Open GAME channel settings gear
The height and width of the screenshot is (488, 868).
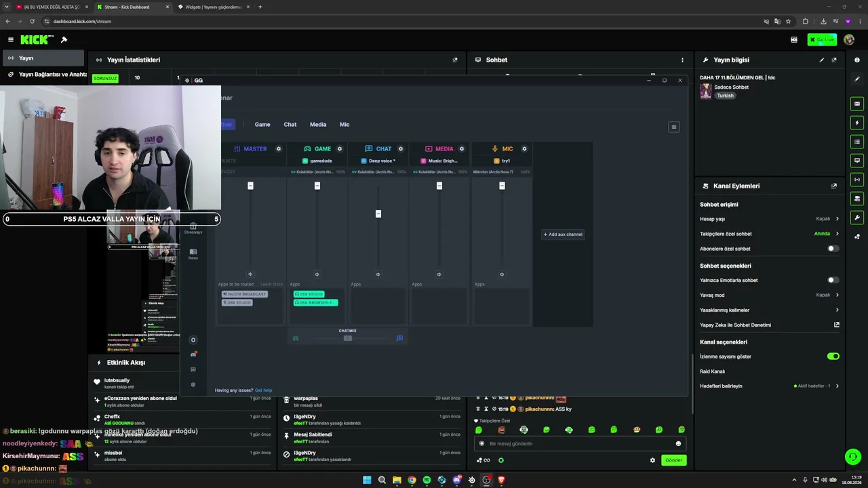pos(340,149)
